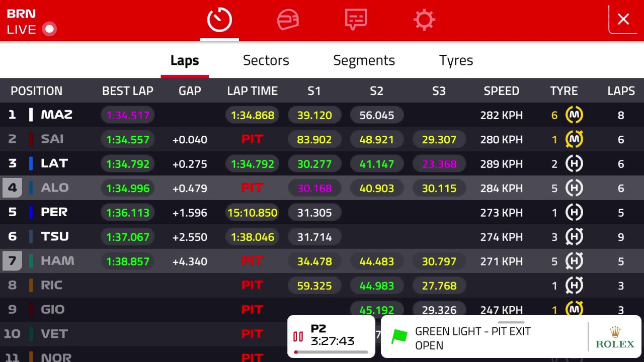This screenshot has width=644, height=362.
Task: Click SAI best lap 1:34.557
Action: 128,139
